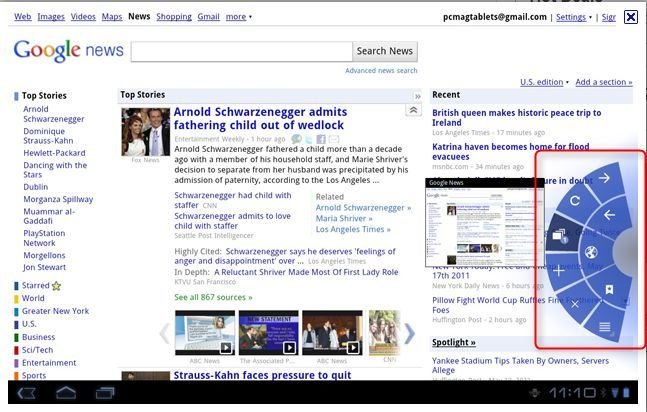647x412 pixels.
Task: Go to the Videos tab
Action: (x=83, y=17)
